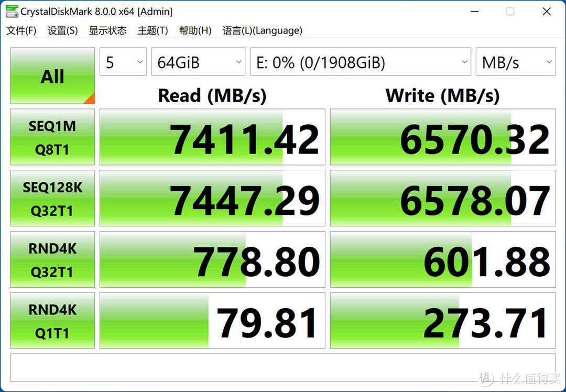The image size is (566, 392).
Task: Start the RND4K Q1T1 test
Action: click(52, 321)
